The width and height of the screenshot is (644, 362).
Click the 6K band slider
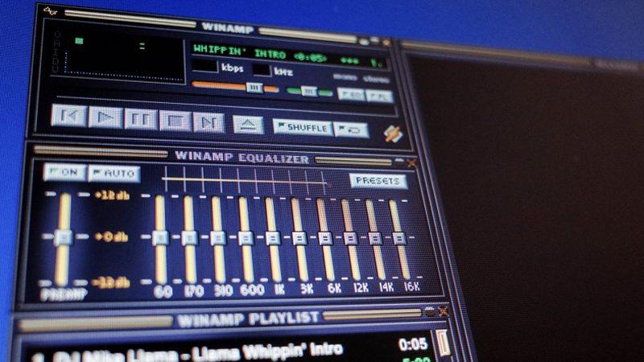[325, 238]
